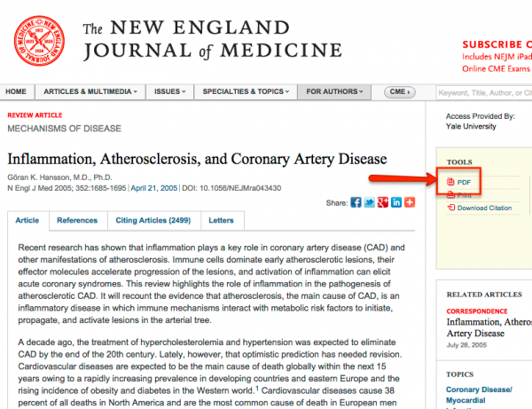Expand the For Authors dropdown menu
The height and width of the screenshot is (409, 532).
pyautogui.click(x=334, y=91)
